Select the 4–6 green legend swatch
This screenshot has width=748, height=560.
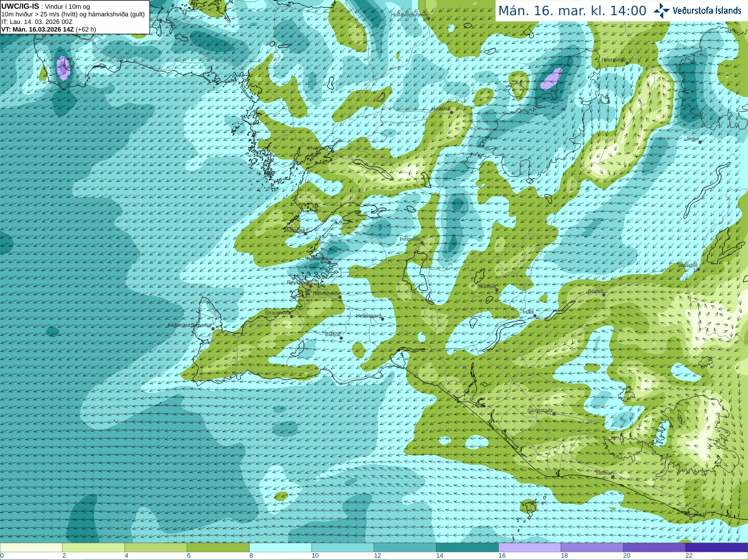(x=155, y=548)
